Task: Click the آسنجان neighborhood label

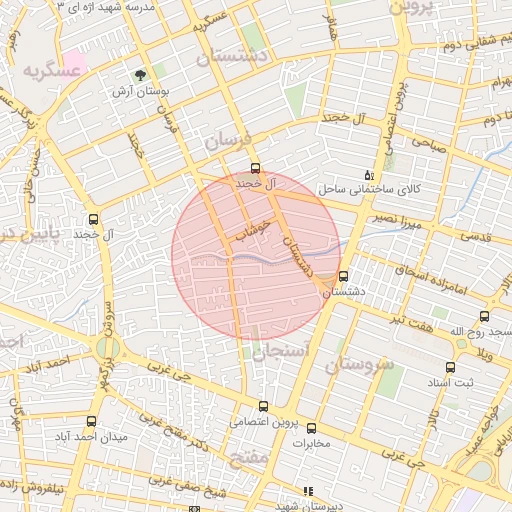Action: tap(281, 352)
